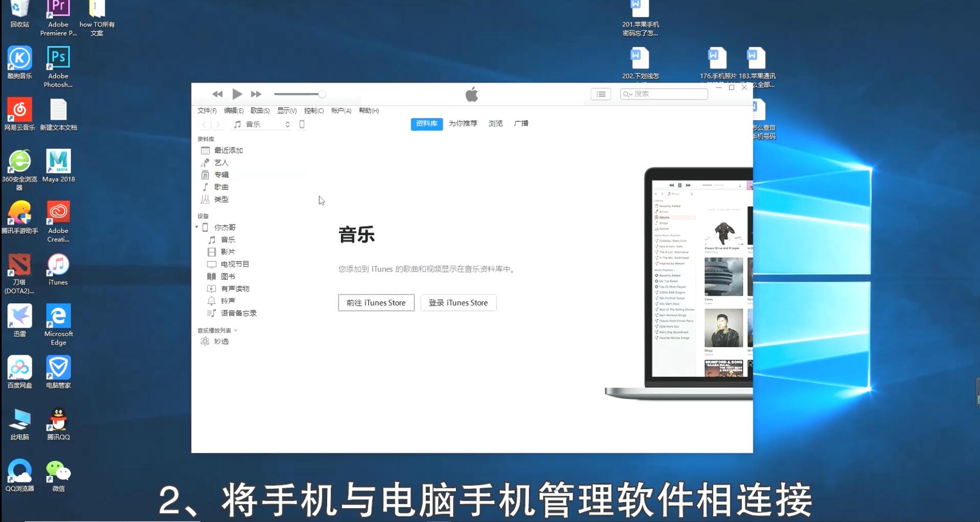The image size is (980, 522).
Task: Select 最近添加 in library sidebar
Action: pos(228,151)
